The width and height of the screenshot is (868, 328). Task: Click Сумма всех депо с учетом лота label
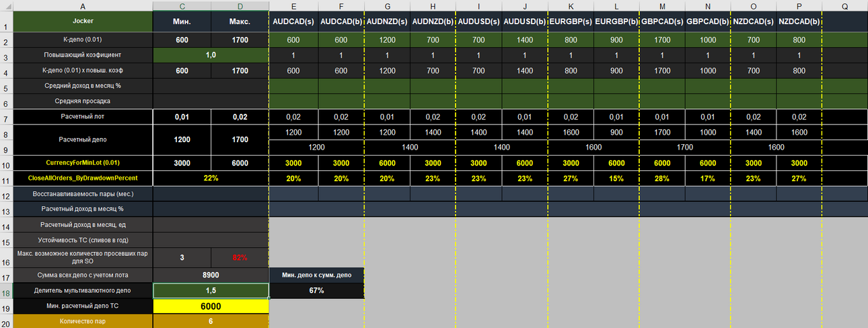coord(83,275)
